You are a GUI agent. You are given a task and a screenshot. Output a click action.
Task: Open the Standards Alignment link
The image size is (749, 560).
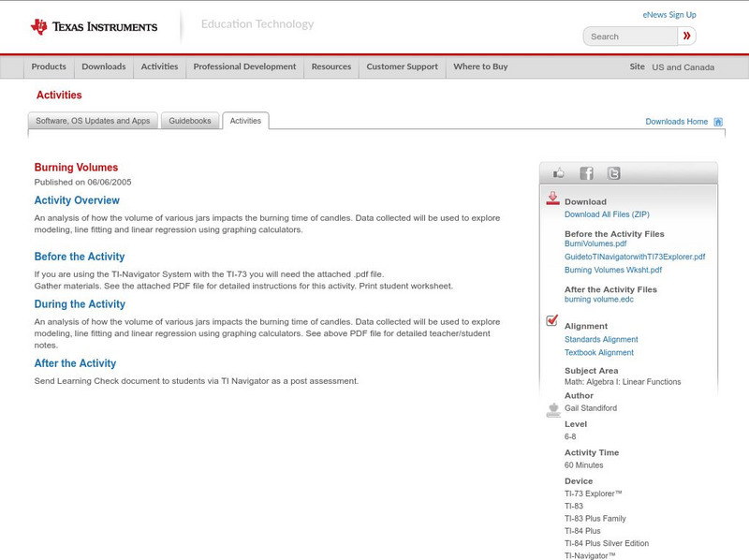[601, 340]
